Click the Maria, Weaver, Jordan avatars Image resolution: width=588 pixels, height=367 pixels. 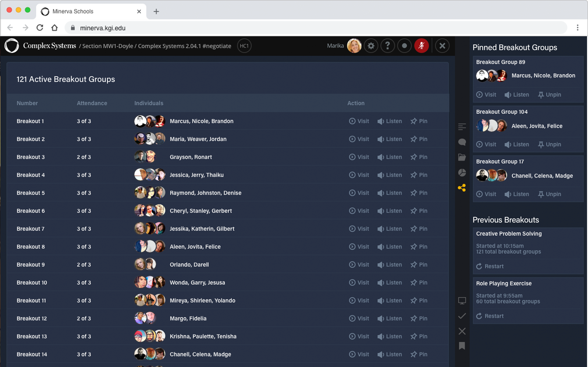click(150, 139)
